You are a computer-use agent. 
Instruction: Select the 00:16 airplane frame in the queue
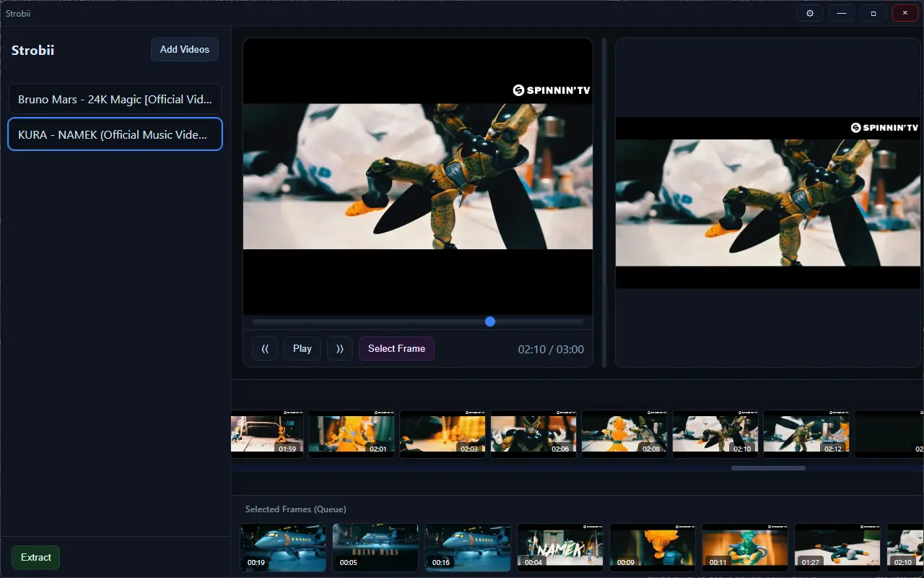pyautogui.click(x=468, y=548)
